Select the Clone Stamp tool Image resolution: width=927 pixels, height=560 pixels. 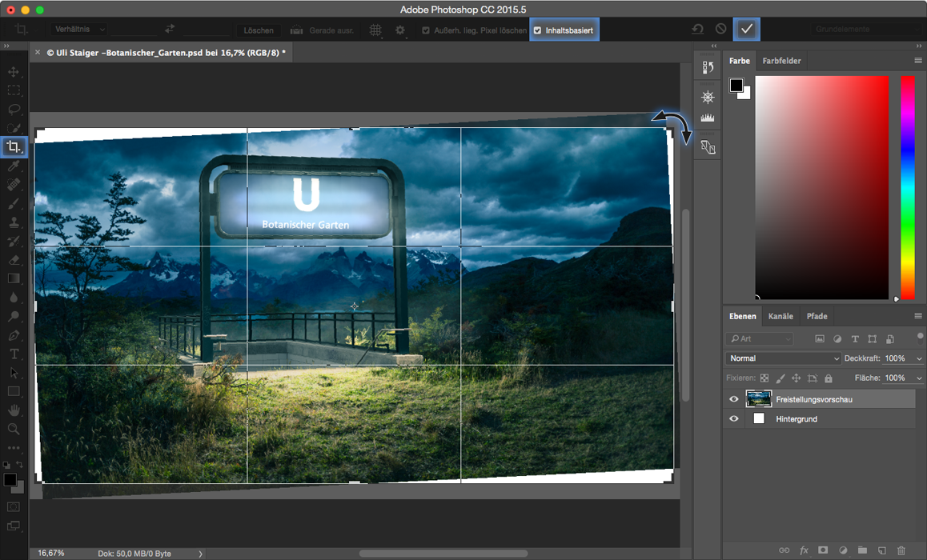click(x=13, y=222)
